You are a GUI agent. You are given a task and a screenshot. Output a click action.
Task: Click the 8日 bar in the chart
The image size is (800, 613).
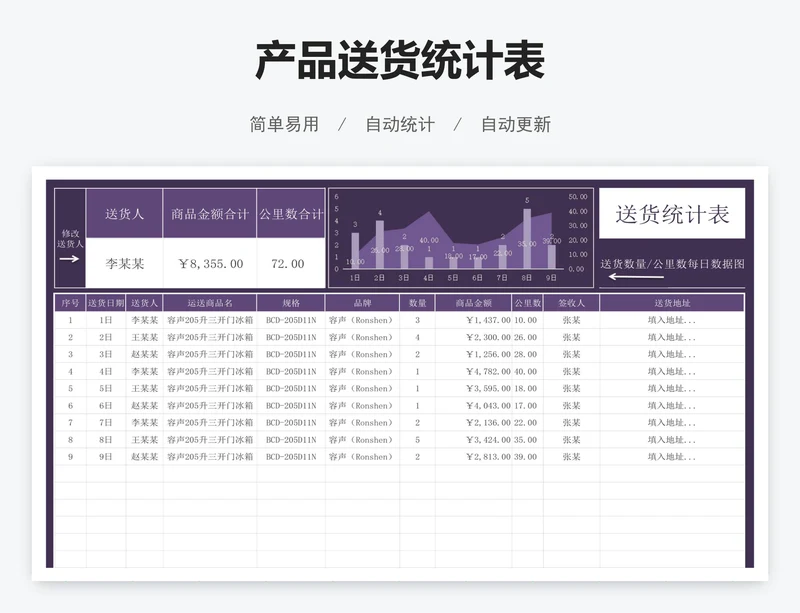[x=527, y=238]
